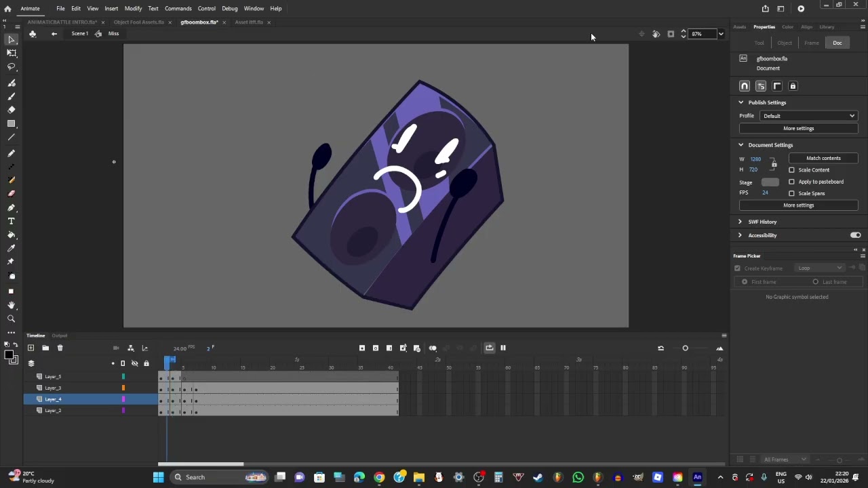The image size is (868, 488).
Task: Create a new layer folder
Action: [45, 348]
